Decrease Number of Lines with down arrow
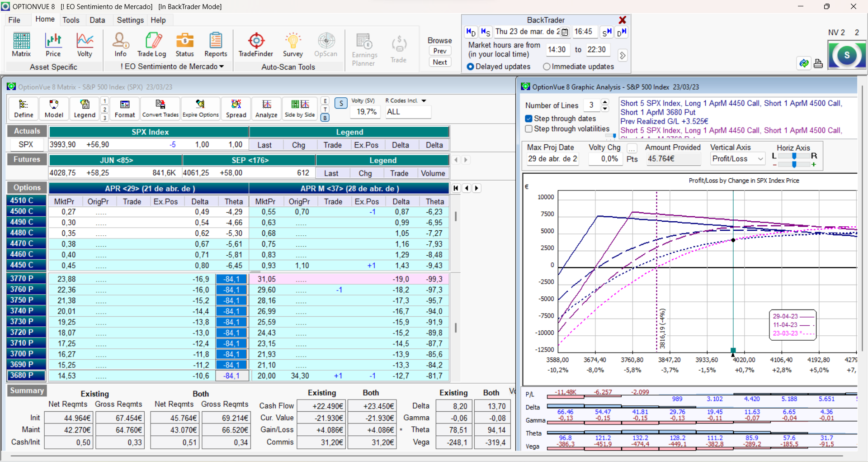Screen dimensions: 868x462 (605, 109)
